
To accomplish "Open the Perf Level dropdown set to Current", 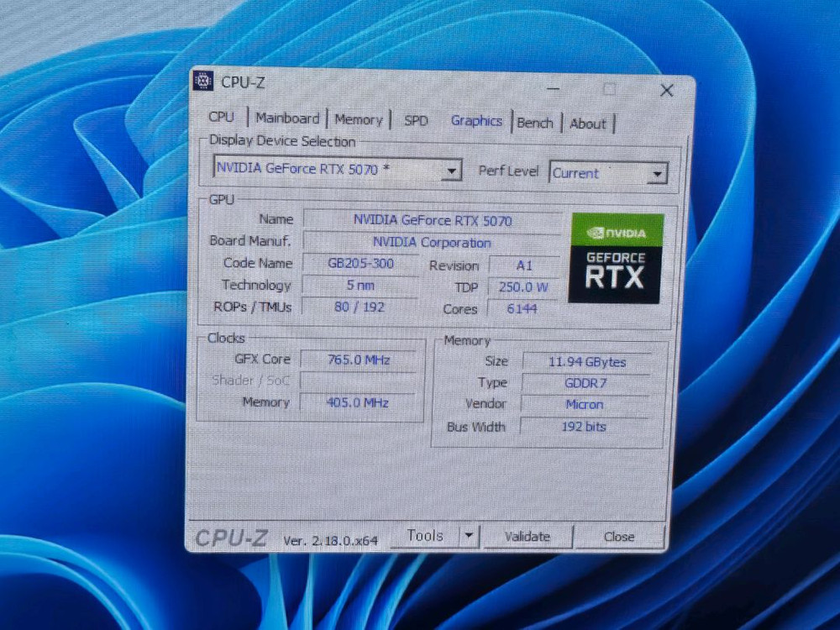I will pos(658,174).
